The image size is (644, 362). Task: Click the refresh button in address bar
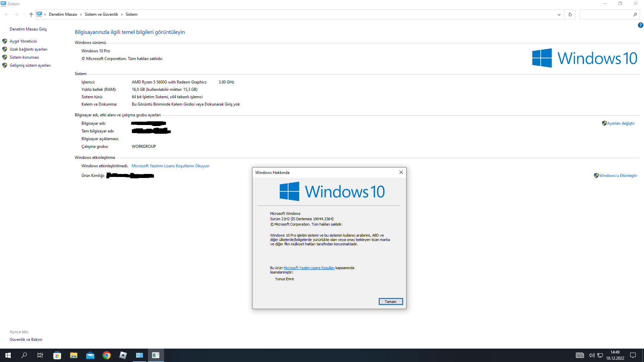(x=570, y=14)
